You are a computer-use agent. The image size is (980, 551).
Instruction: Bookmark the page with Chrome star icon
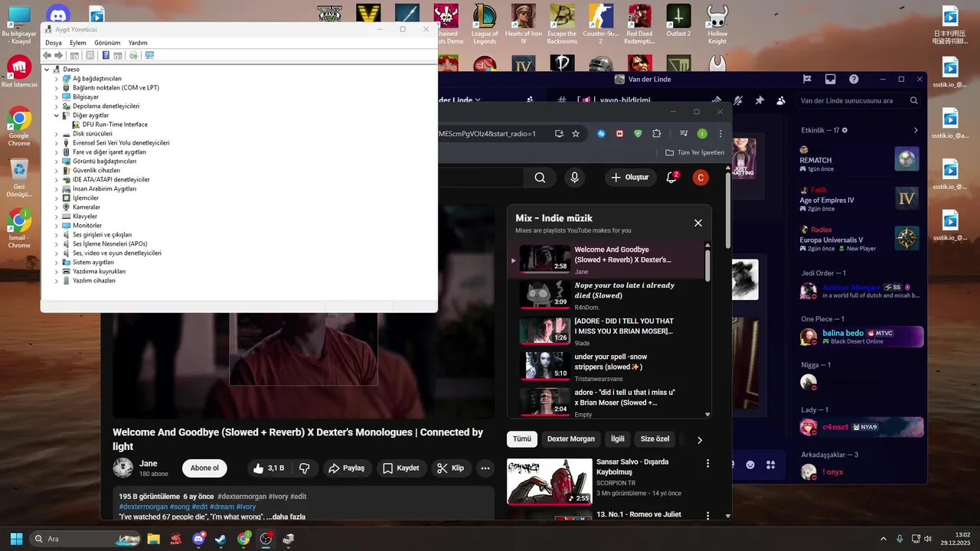pyautogui.click(x=576, y=133)
